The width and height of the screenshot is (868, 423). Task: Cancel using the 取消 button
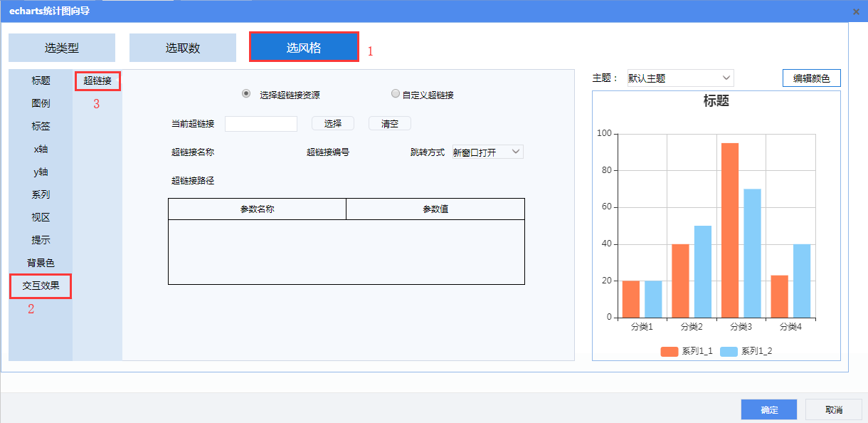pyautogui.click(x=833, y=409)
